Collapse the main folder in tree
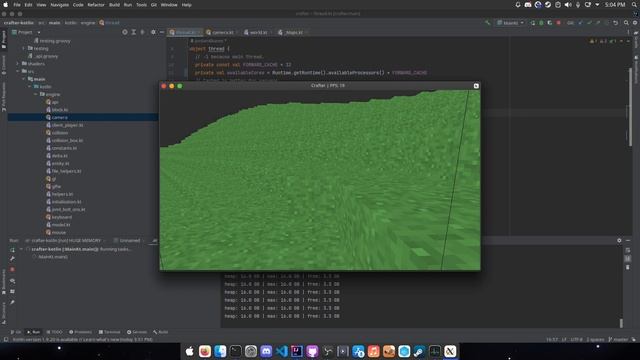 tap(24, 79)
